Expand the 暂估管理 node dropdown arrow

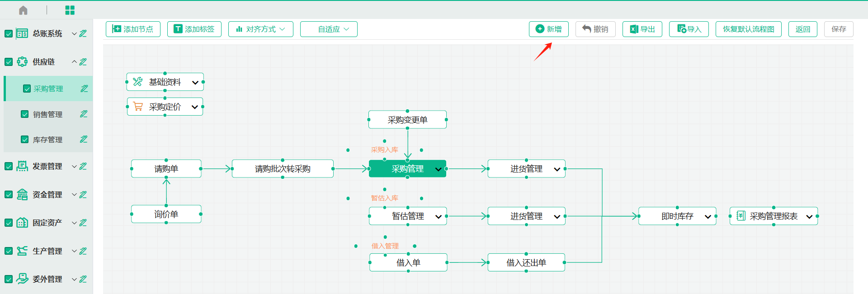click(439, 217)
